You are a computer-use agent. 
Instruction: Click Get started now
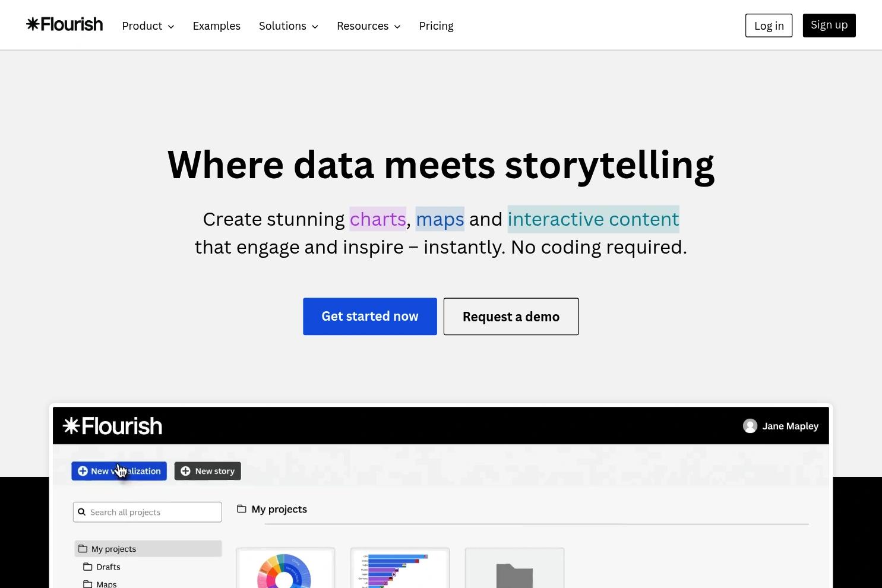click(370, 317)
